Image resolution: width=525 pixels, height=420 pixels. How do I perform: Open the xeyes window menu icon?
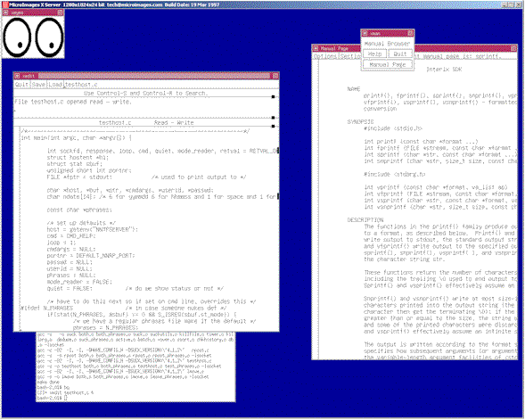point(5,12)
